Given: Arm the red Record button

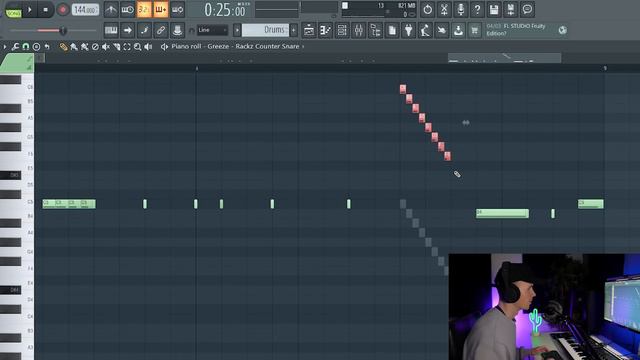Looking at the screenshot, I should 63,9.
